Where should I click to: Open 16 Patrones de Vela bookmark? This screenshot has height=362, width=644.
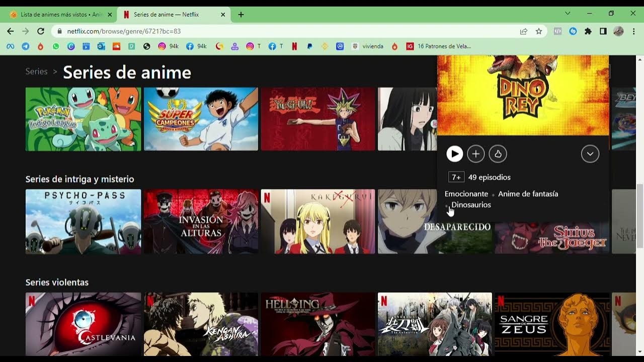coord(439,46)
